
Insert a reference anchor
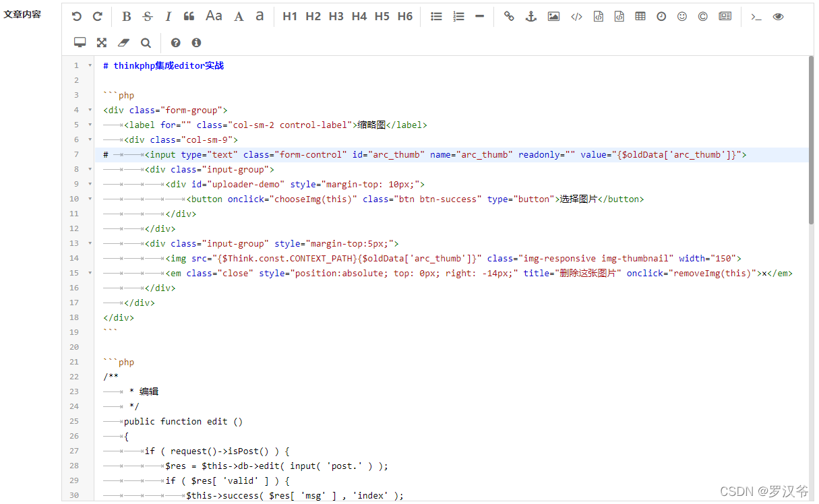[531, 16]
